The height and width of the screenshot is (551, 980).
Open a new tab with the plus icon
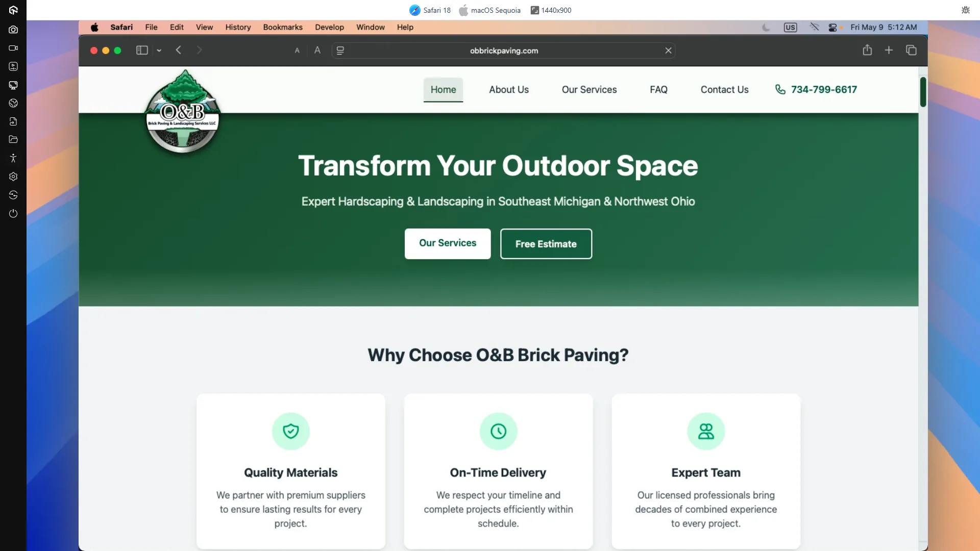coord(889,50)
